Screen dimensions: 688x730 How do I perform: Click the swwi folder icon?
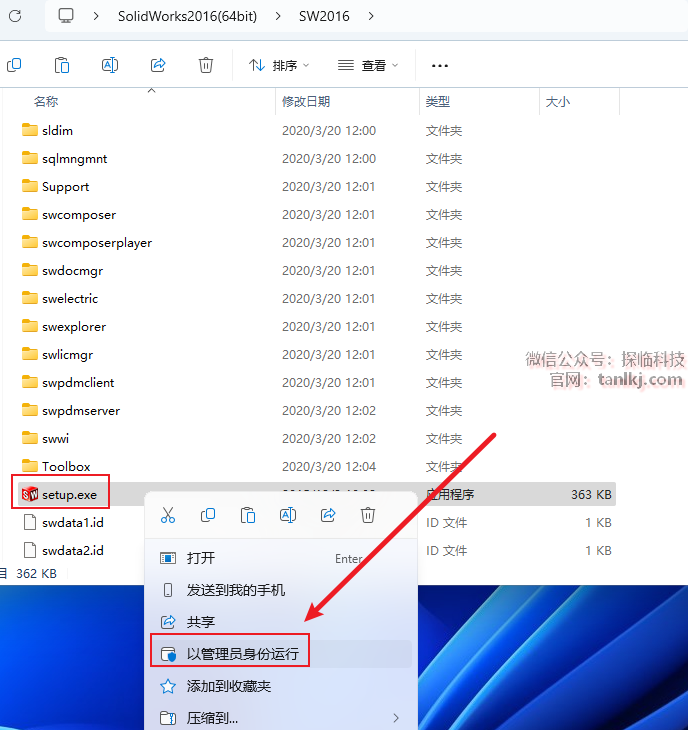[x=30, y=438]
